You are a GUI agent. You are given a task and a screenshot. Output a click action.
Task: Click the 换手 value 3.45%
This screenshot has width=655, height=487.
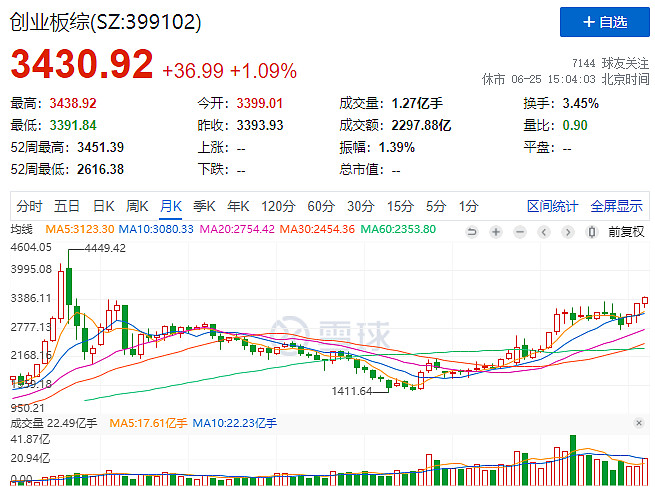pos(580,103)
